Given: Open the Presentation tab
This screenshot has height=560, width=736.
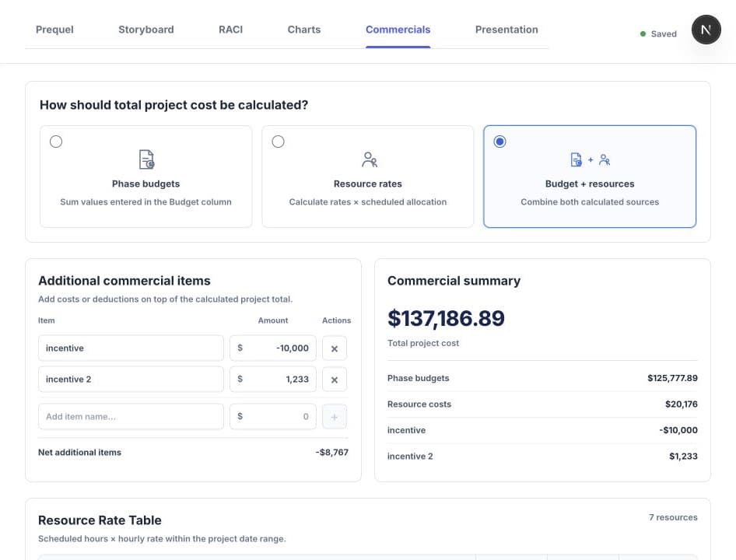Looking at the screenshot, I should 506,30.
